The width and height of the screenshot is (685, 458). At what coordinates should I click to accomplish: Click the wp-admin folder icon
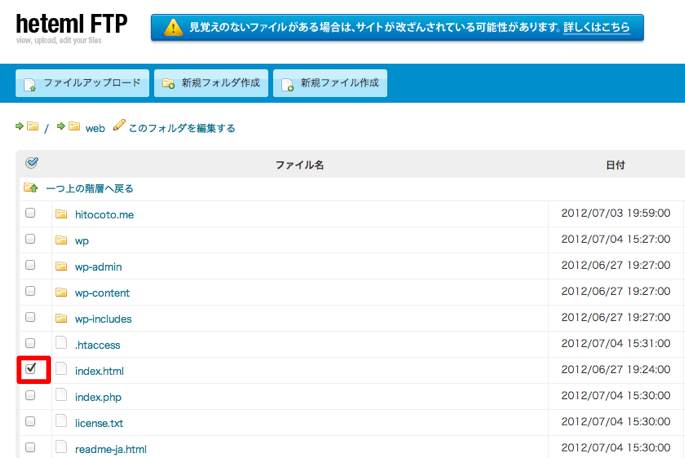(x=61, y=266)
